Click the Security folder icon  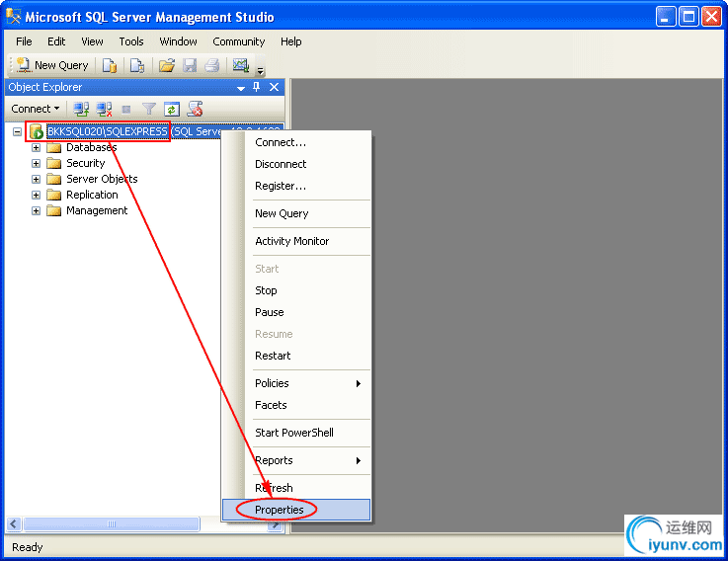pos(54,164)
